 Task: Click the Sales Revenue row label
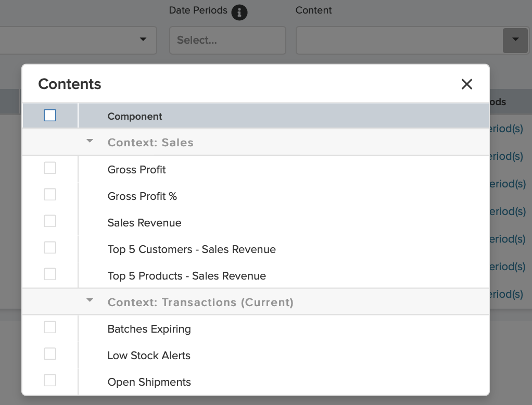click(144, 222)
